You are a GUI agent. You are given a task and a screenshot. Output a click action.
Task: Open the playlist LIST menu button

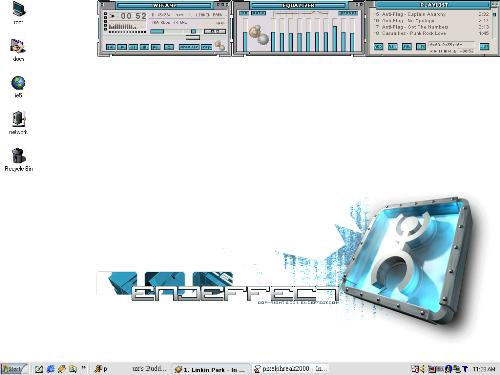[485, 47]
